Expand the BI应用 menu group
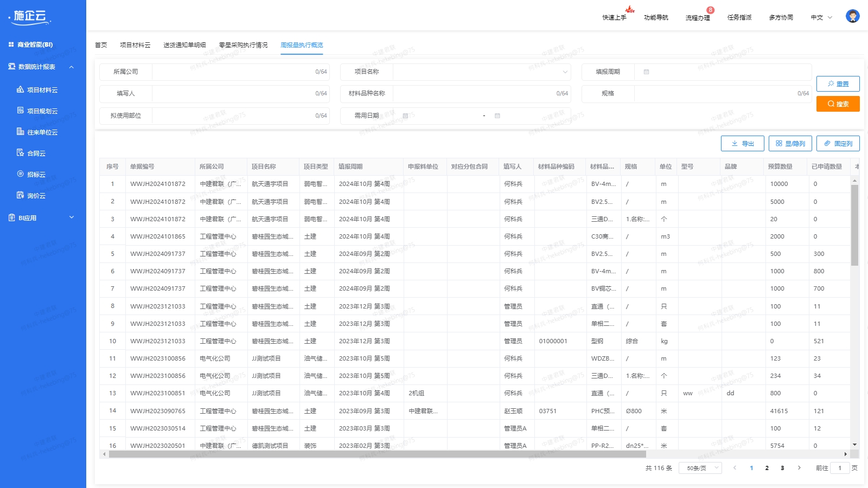The image size is (868, 488). tap(71, 218)
